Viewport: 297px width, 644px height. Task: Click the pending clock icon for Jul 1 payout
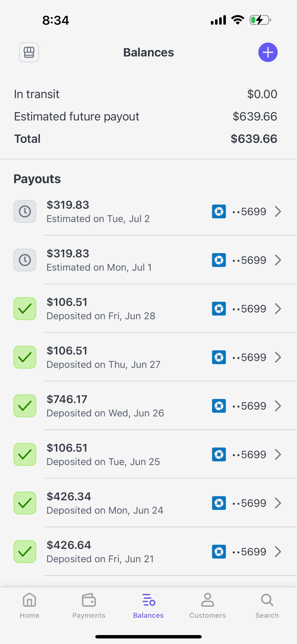tap(25, 260)
